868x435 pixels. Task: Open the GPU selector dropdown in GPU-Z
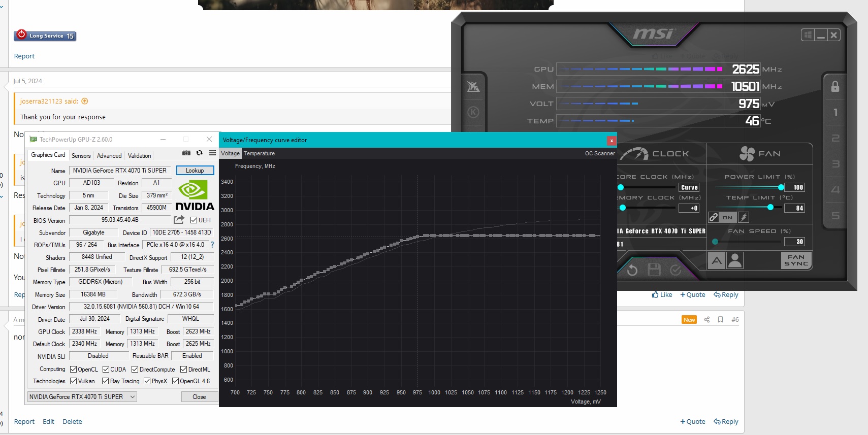tap(82, 397)
